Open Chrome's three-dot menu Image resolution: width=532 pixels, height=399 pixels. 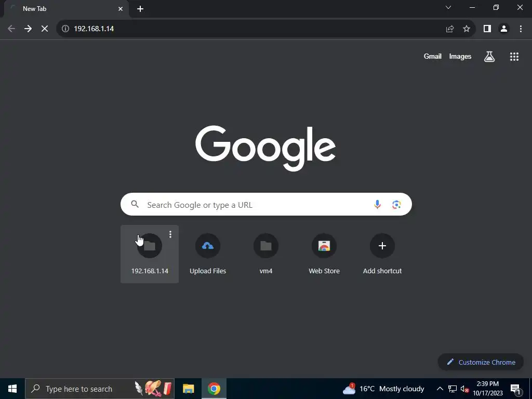tap(521, 29)
